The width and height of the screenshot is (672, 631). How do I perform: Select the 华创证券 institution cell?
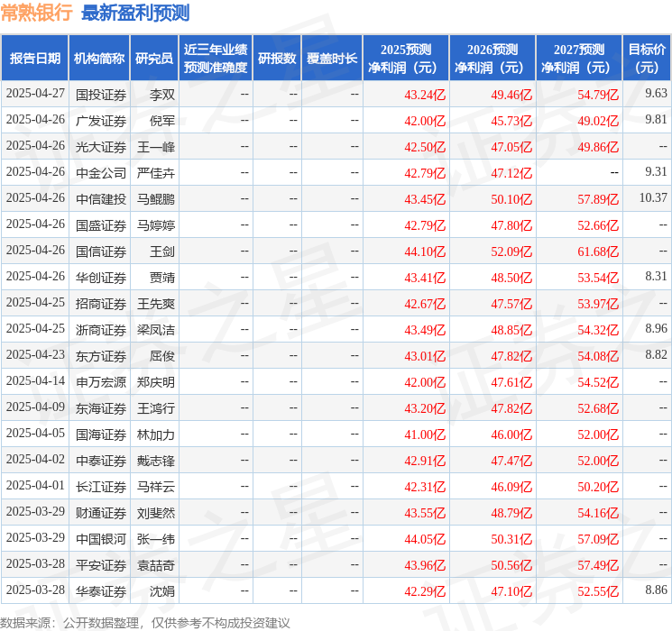[101, 278]
